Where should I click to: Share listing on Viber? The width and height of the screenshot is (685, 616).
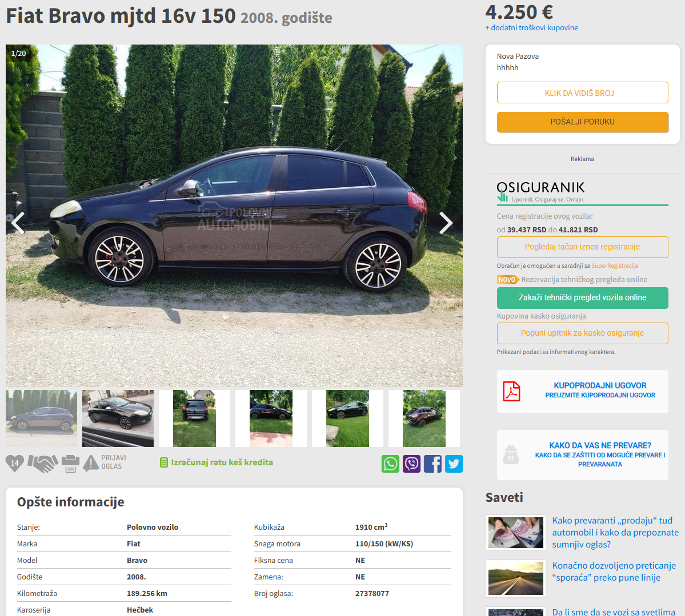coord(411,464)
